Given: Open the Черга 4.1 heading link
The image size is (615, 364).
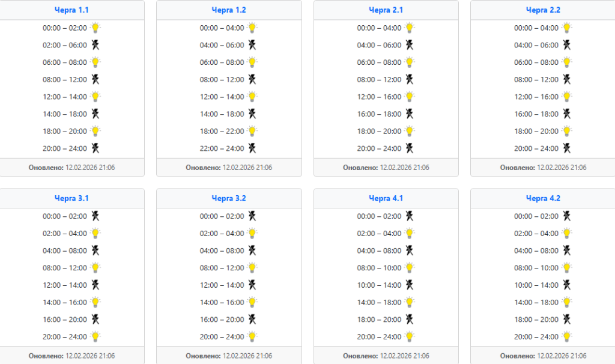Looking at the screenshot, I should pos(386,198).
